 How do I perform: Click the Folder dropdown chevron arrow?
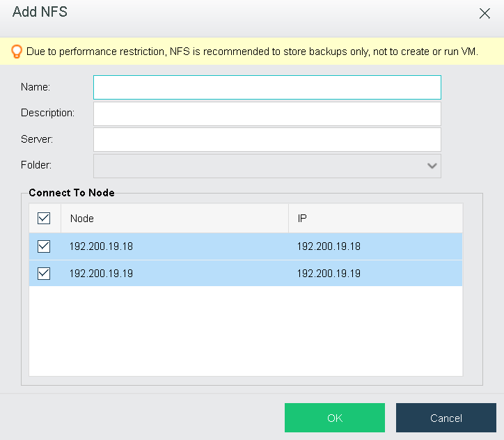click(x=432, y=166)
